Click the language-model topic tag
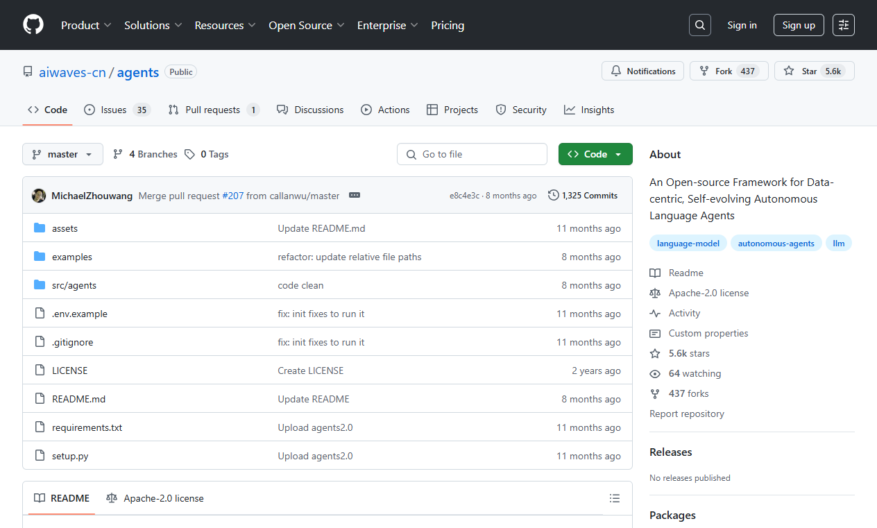The image size is (877, 528). pos(688,243)
